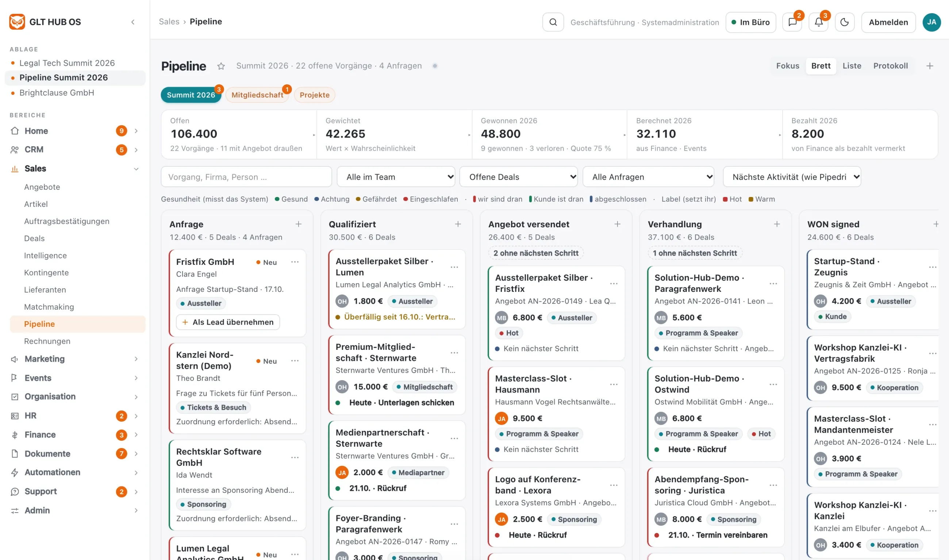Open the notifications bell

[x=818, y=22]
